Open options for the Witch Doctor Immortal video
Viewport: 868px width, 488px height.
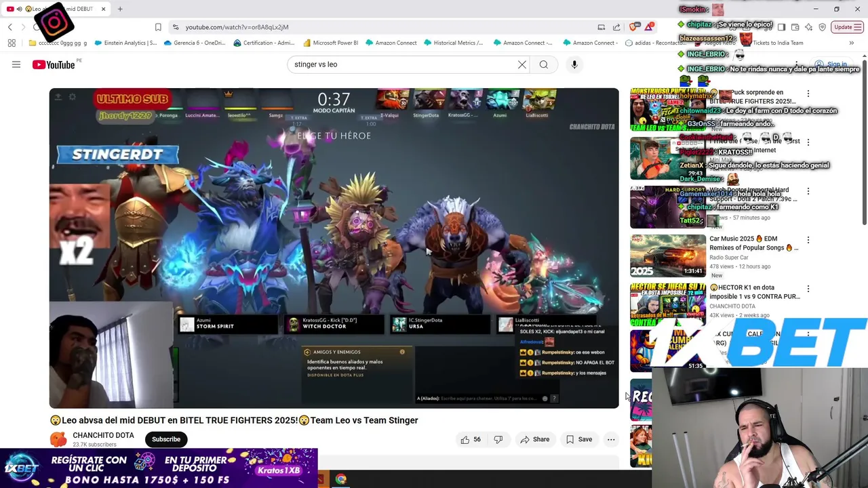click(x=808, y=191)
